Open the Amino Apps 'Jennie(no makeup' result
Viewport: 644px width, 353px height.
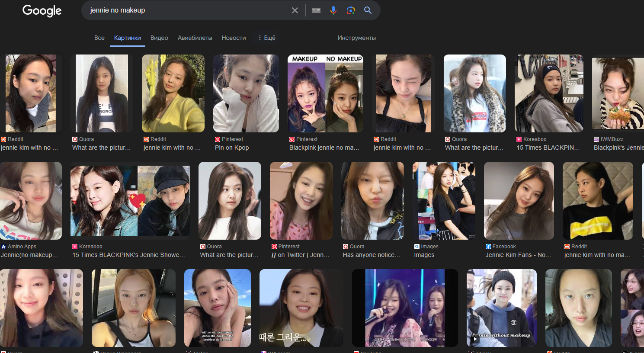(x=29, y=255)
